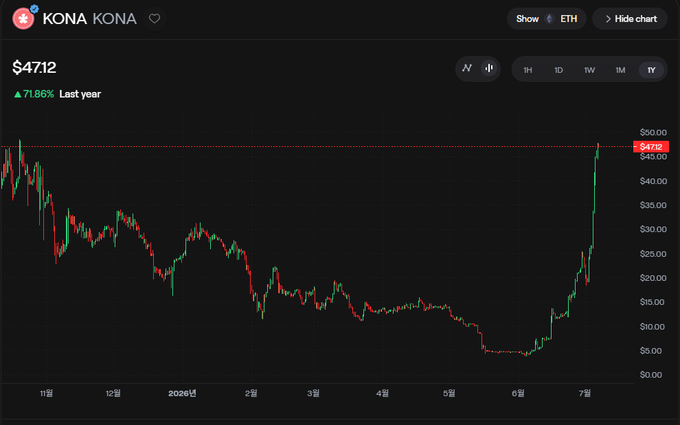This screenshot has height=425, width=680.
Task: Click the 12월 date axis label
Action: (x=113, y=393)
